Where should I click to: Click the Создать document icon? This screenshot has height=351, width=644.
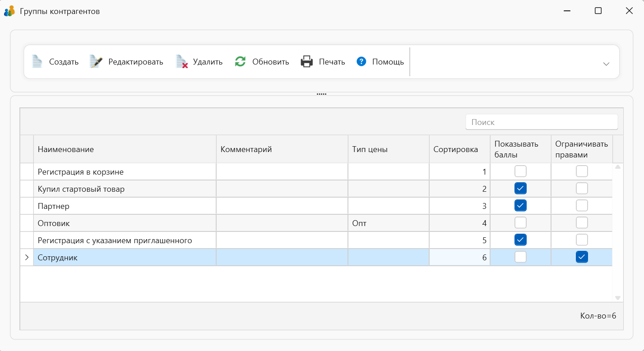pos(37,62)
